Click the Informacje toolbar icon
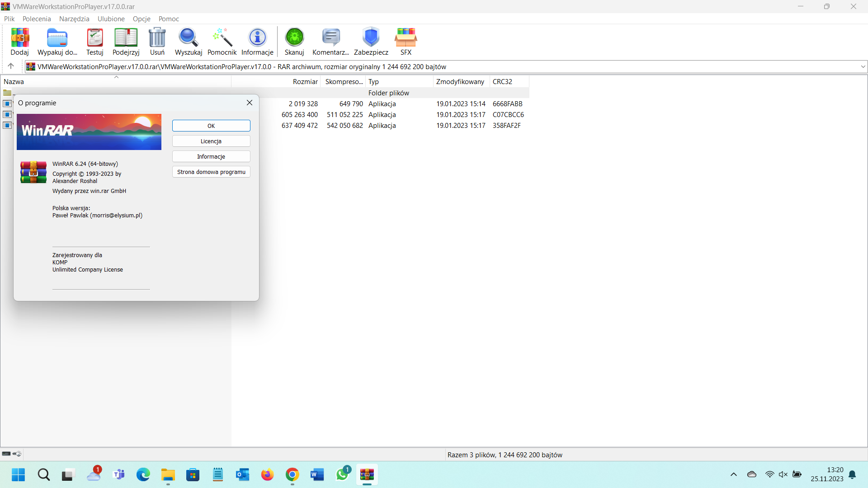Image resolution: width=868 pixels, height=488 pixels. click(257, 42)
